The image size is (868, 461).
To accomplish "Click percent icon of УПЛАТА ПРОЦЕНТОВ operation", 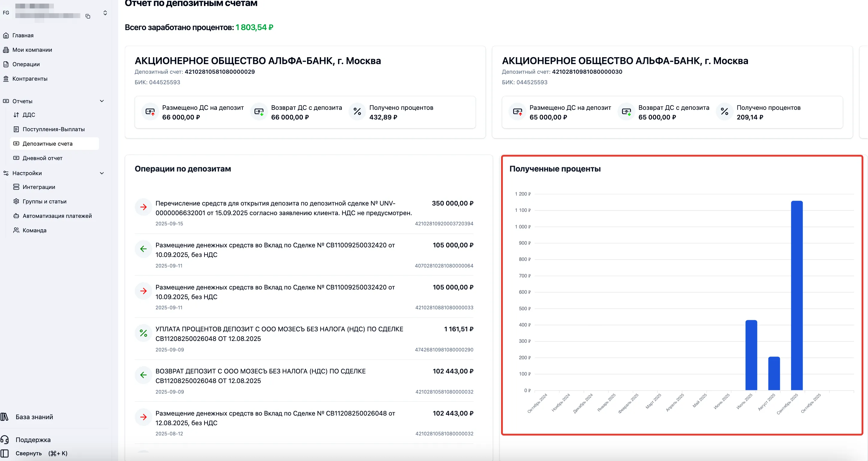I will point(143,333).
